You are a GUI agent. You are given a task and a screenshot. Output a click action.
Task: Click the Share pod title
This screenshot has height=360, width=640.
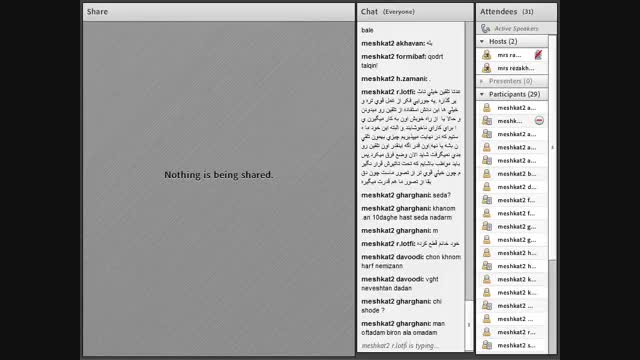pos(97,12)
